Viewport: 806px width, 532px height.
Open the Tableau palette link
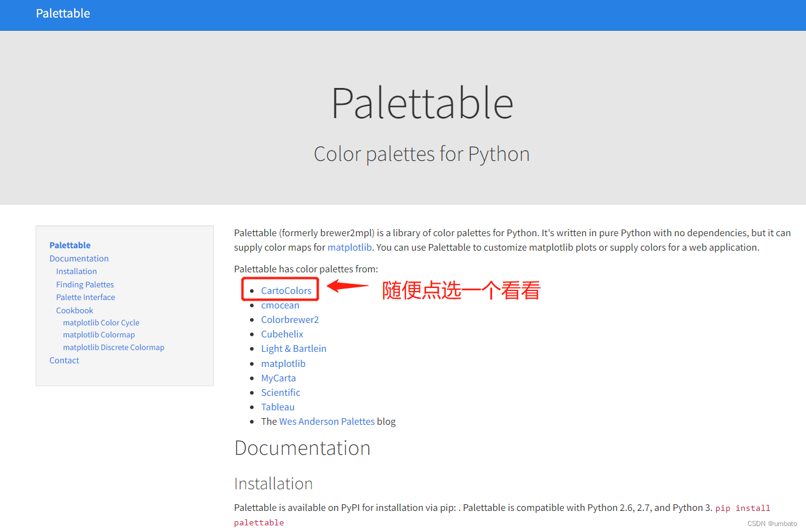click(x=278, y=407)
